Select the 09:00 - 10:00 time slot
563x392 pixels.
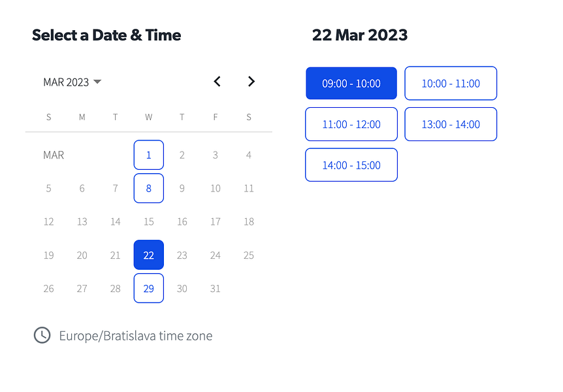351,84
